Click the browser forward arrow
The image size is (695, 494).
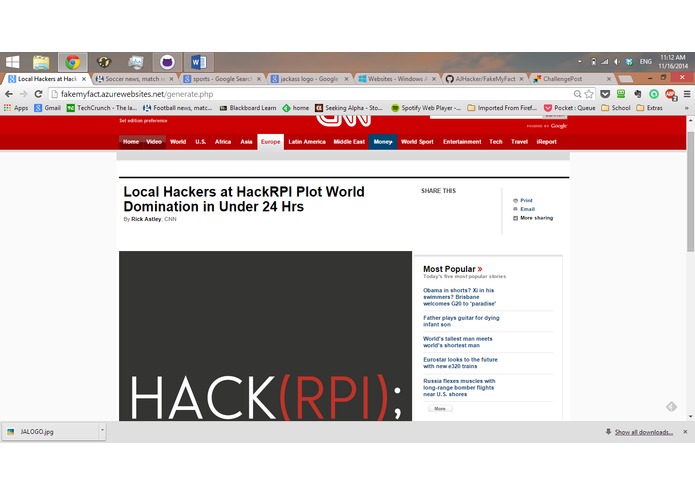[23, 94]
